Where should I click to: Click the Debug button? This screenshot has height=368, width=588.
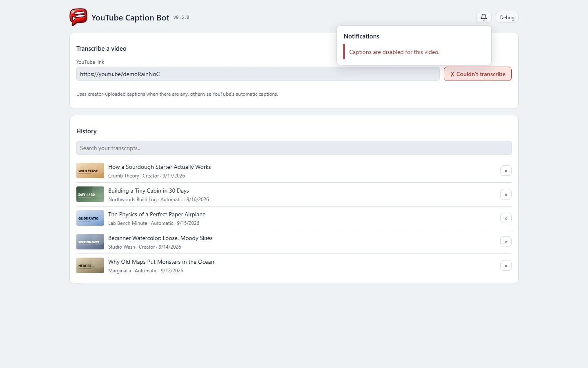point(507,17)
